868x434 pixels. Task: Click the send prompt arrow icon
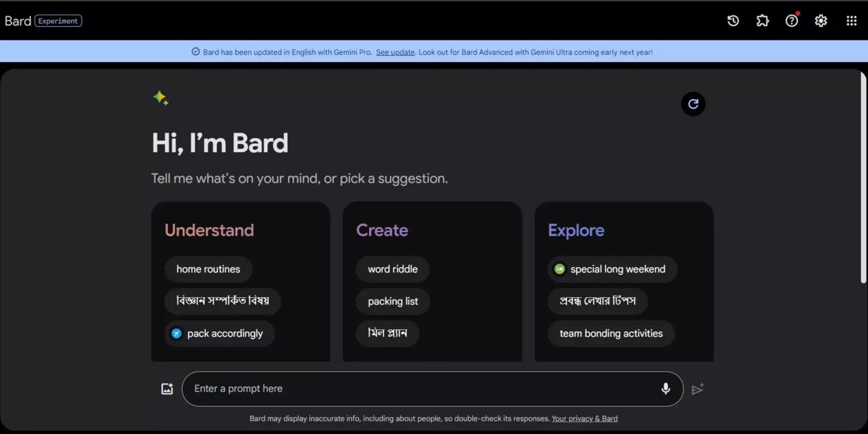click(698, 389)
